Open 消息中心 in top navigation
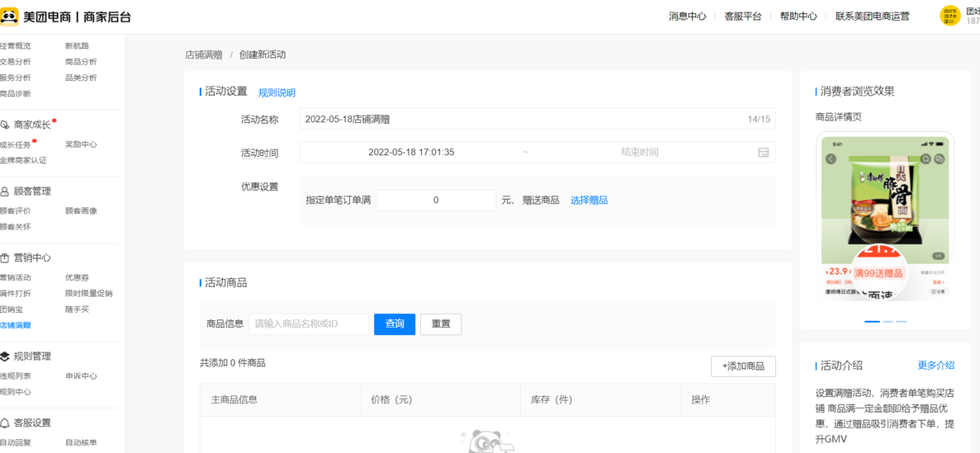 [687, 17]
